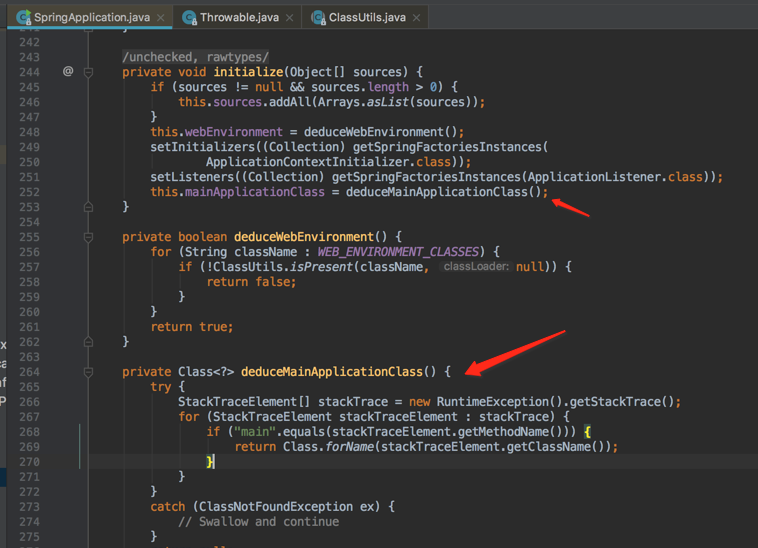Click the deduceMainApplicationClass() call on line 252
This screenshot has height=548, width=758.
click(443, 192)
